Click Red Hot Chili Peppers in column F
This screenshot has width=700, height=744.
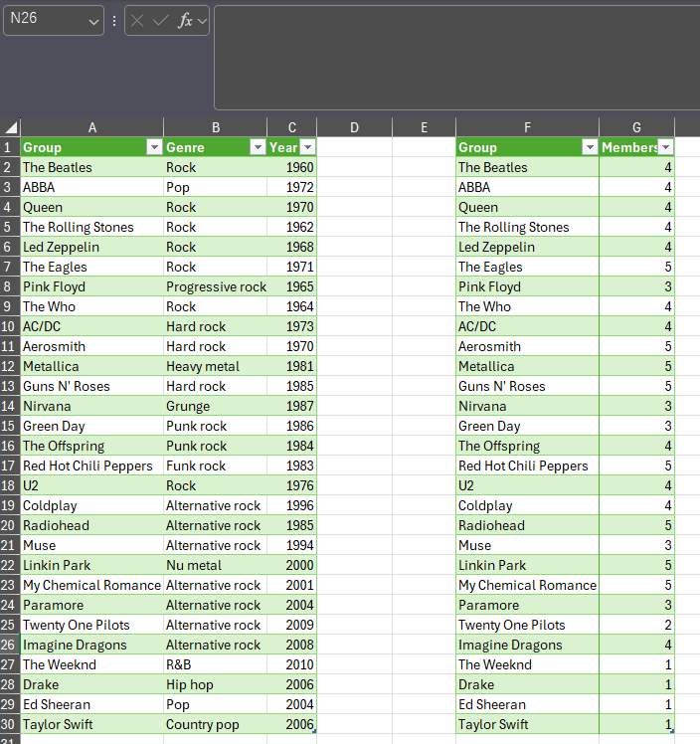point(527,465)
